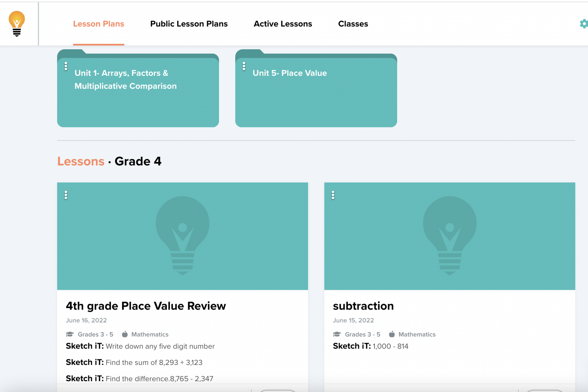Open subtraction lesson three-dot options menu
The image size is (588, 392).
tap(333, 195)
